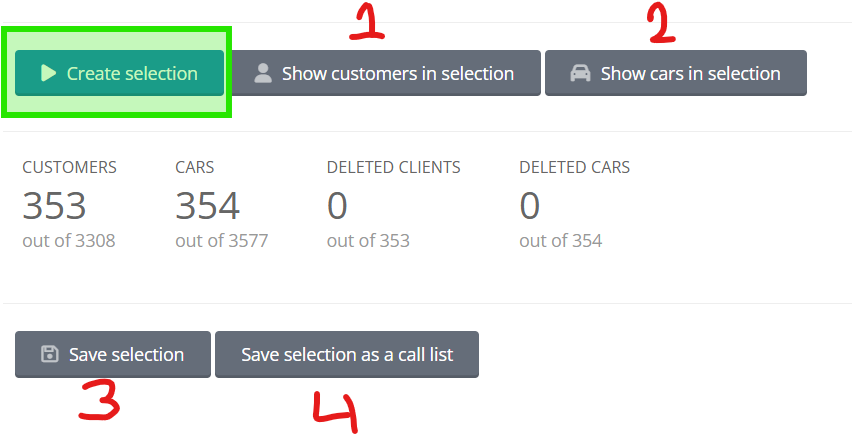Click the 'out of 353' text

[368, 240]
